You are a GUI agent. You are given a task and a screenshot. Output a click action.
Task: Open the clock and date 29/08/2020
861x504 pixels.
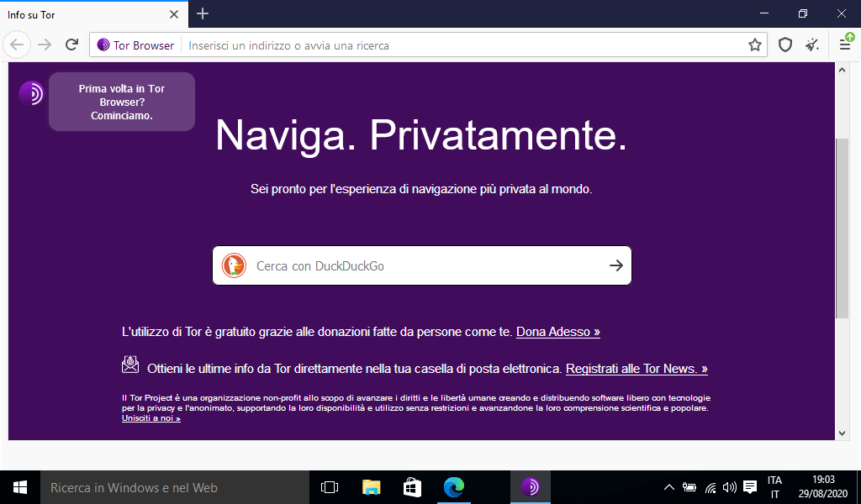click(x=823, y=487)
